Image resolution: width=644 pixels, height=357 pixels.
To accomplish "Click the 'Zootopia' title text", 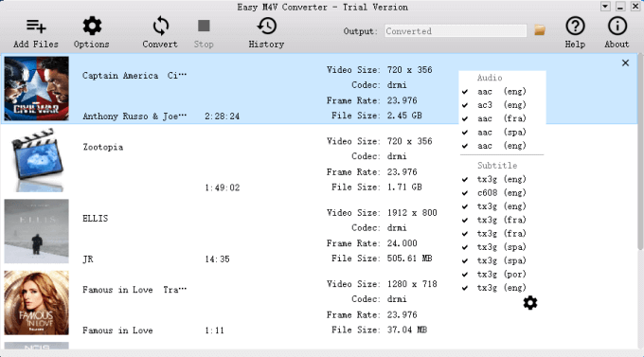I will tap(102, 147).
